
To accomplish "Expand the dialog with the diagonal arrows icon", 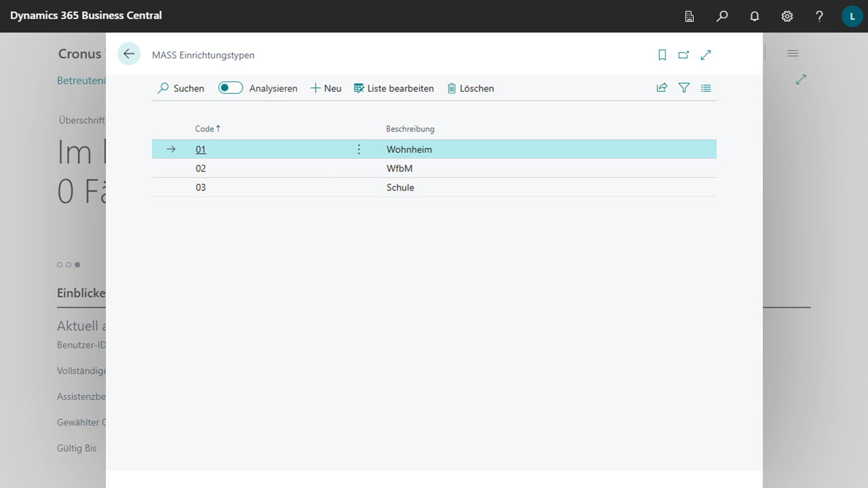I will tap(706, 55).
